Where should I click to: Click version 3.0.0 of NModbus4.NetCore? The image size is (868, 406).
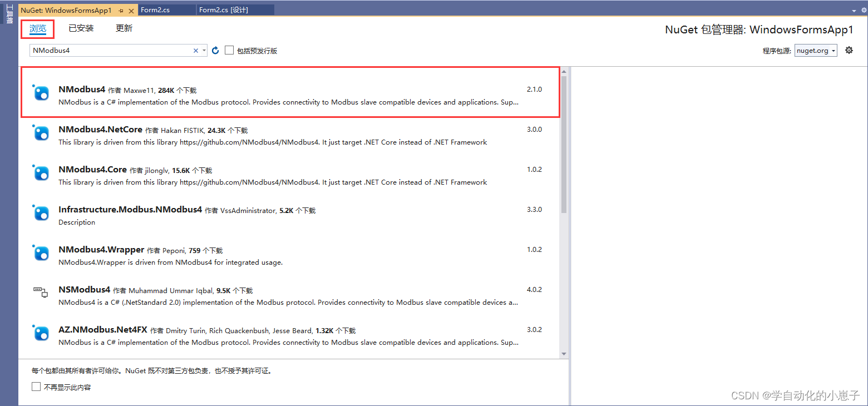point(534,130)
